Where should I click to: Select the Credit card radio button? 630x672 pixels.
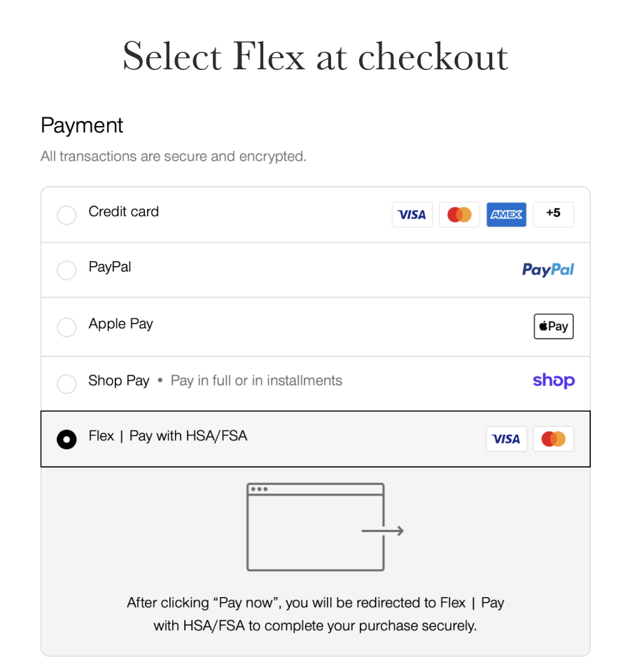pyautogui.click(x=66, y=215)
